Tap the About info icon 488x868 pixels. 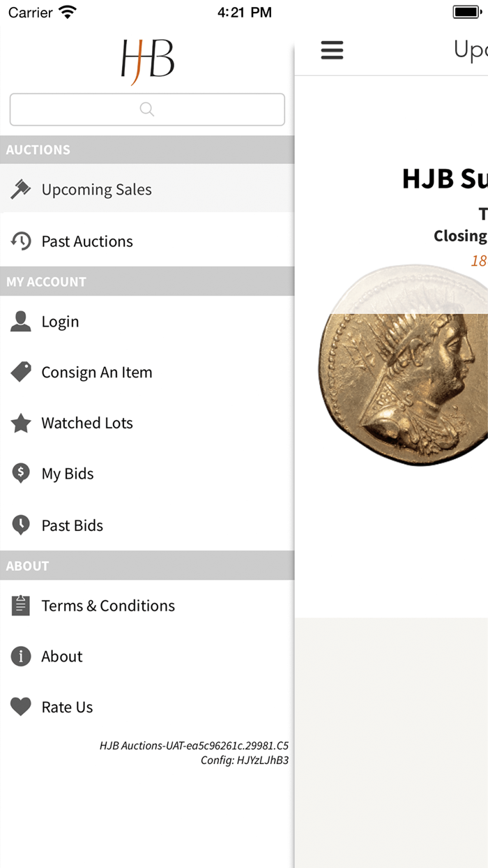point(21,656)
